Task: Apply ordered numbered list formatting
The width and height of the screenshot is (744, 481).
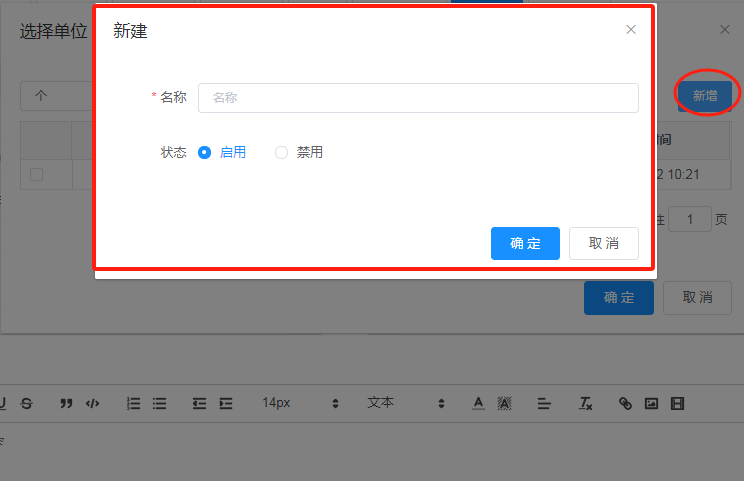Action: pyautogui.click(x=133, y=403)
